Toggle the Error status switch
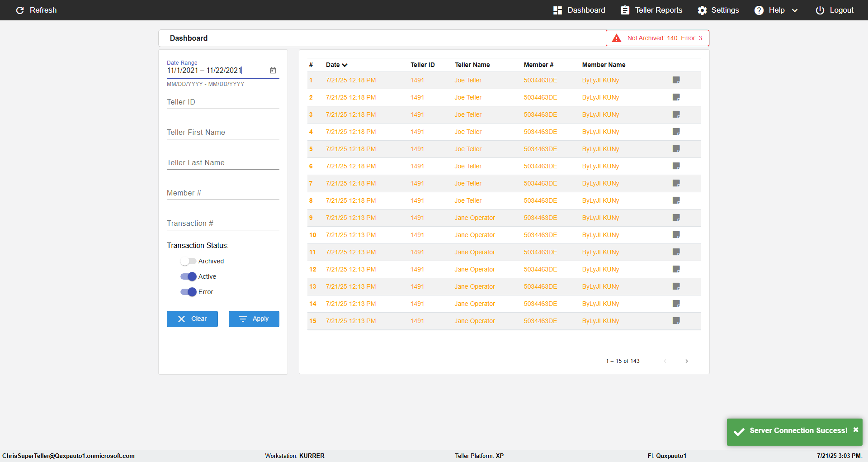Image resolution: width=868 pixels, height=462 pixels. (188, 292)
